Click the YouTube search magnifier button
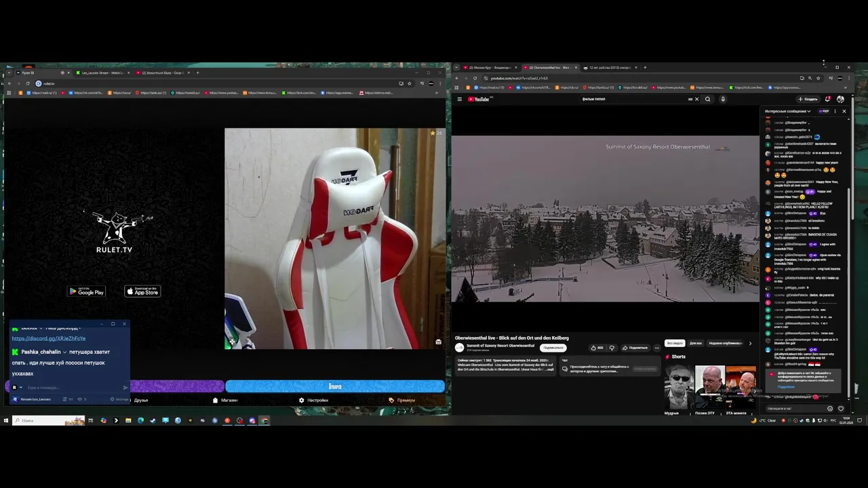This screenshot has height=488, width=868. pos(707,99)
